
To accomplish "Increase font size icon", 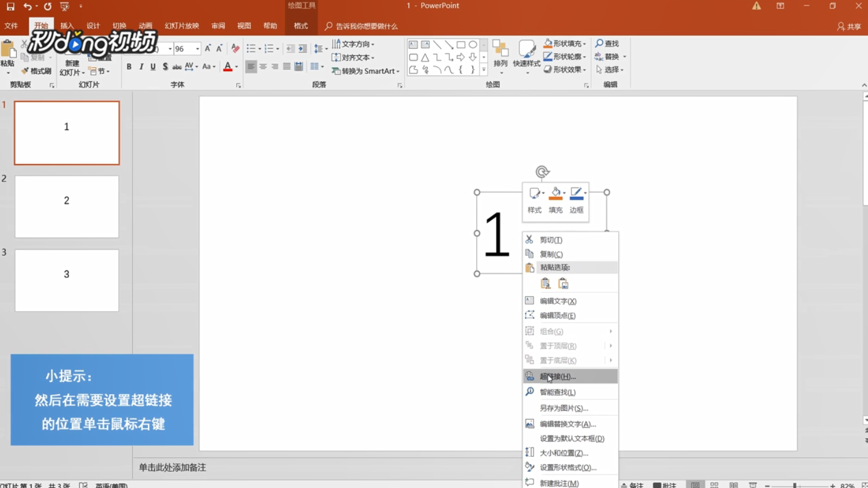I will pyautogui.click(x=208, y=49).
